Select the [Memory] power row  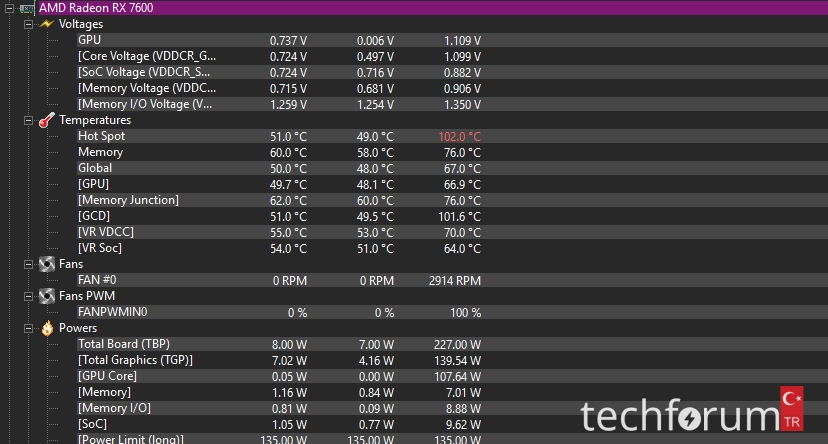[452, 392]
